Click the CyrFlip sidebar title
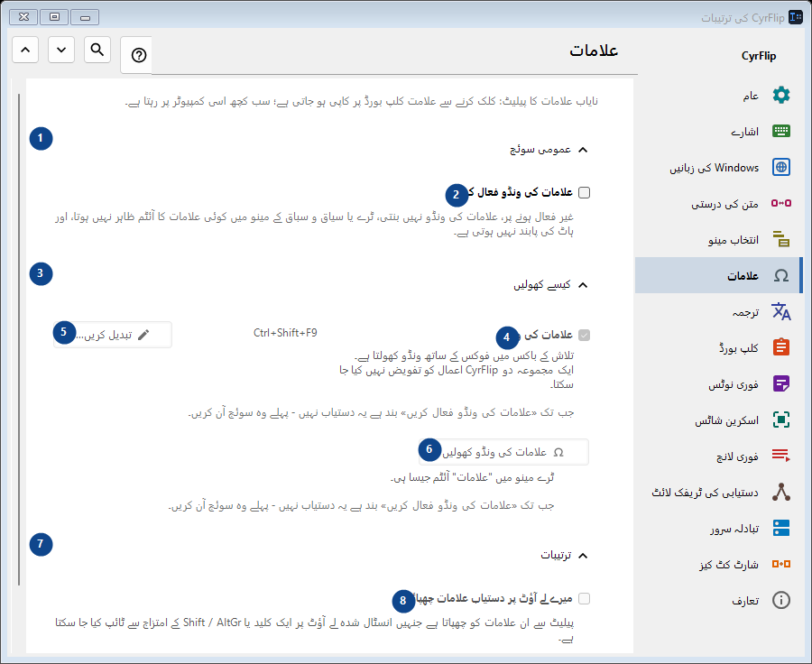 coord(759,56)
